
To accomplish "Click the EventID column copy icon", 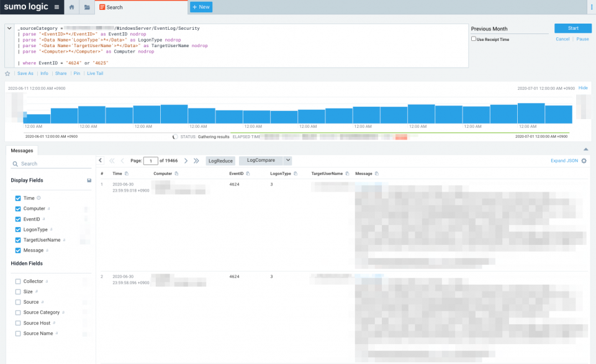I will point(248,174).
